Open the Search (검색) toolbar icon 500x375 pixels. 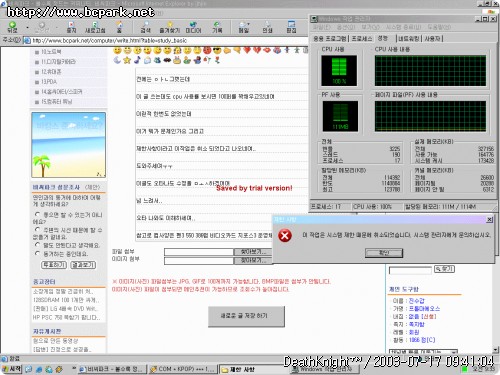(145, 26)
